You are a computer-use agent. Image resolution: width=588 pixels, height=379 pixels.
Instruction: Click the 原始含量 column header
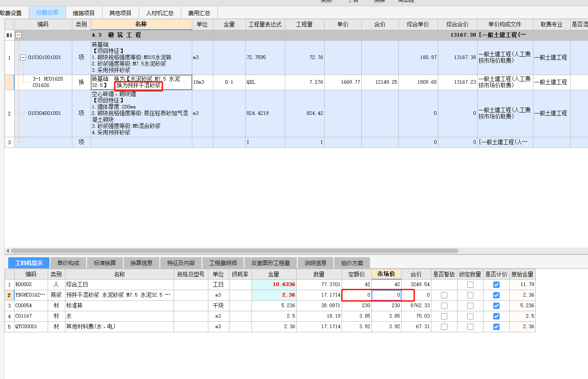tap(523, 274)
